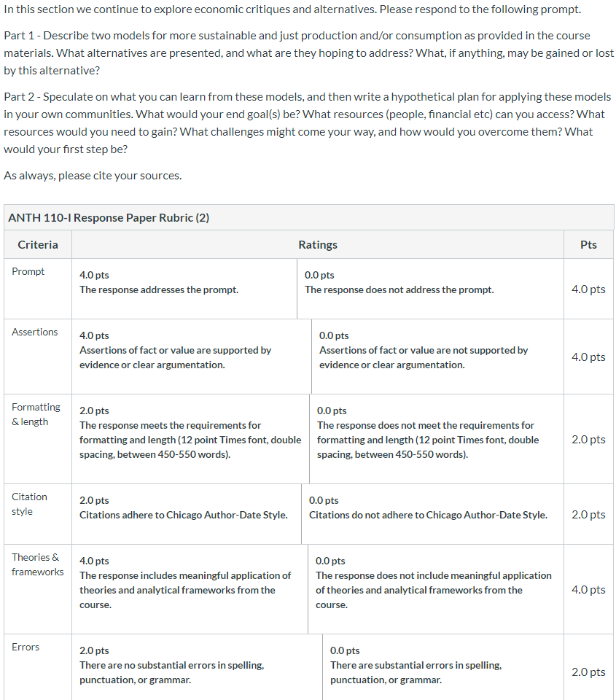616x700 pixels.
Task: Click the Errors criterion label
Action: coord(26,647)
